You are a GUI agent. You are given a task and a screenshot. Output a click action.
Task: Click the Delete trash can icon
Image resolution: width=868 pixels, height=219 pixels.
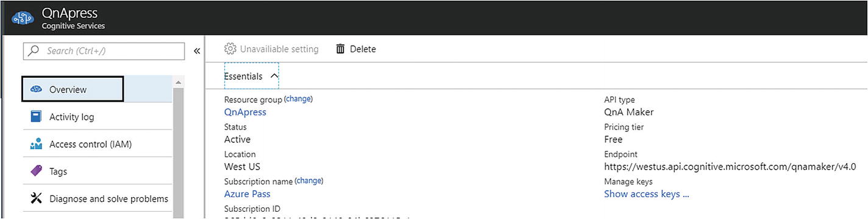click(340, 49)
